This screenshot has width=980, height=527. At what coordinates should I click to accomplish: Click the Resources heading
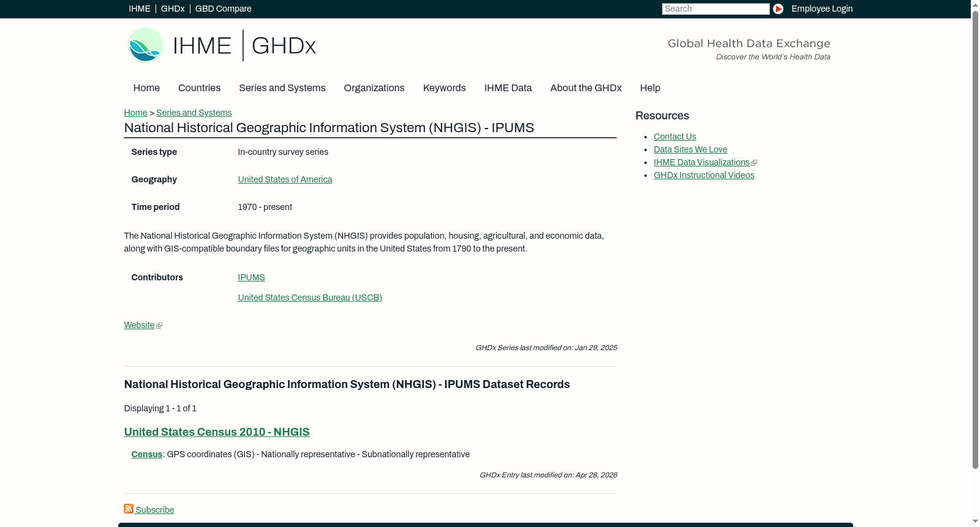pyautogui.click(x=662, y=116)
